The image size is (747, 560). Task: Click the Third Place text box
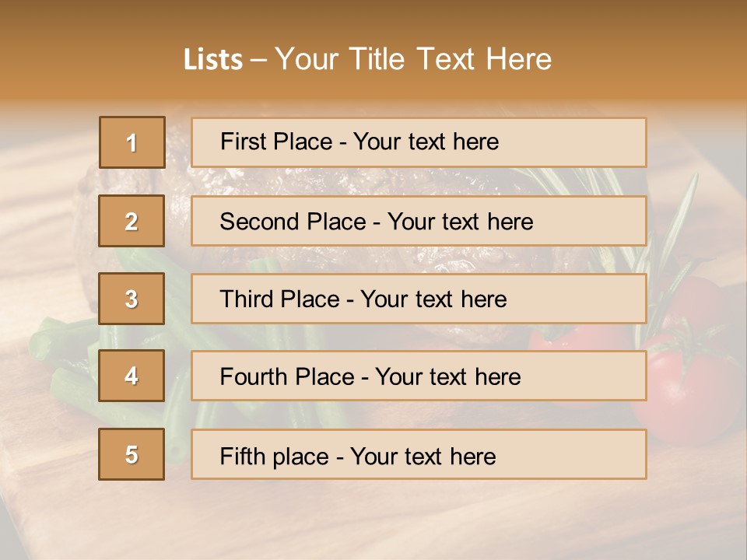tap(419, 299)
